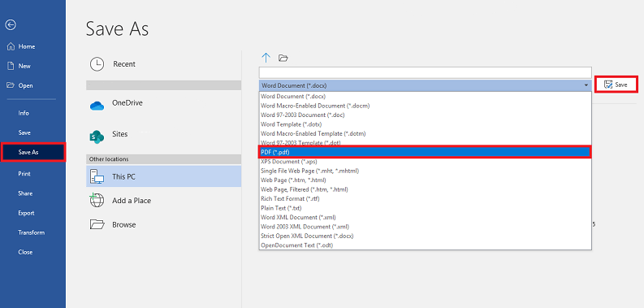This screenshot has height=308, width=644.
Task: Choose Single File Web Page (*.mht, *.mhtml)
Action: tap(425, 171)
